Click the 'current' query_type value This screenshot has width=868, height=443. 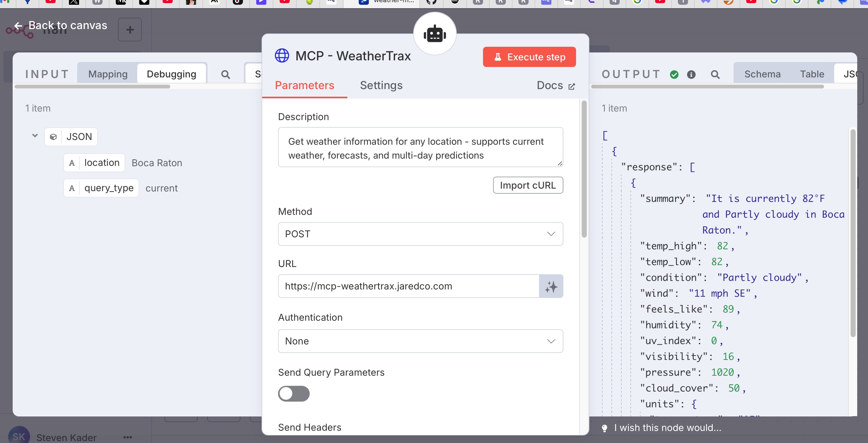161,188
